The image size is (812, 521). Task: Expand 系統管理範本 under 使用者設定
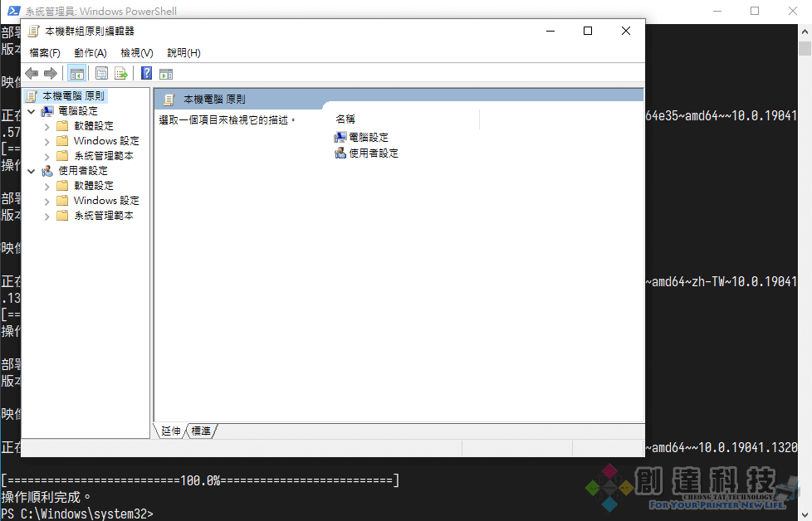tap(46, 216)
